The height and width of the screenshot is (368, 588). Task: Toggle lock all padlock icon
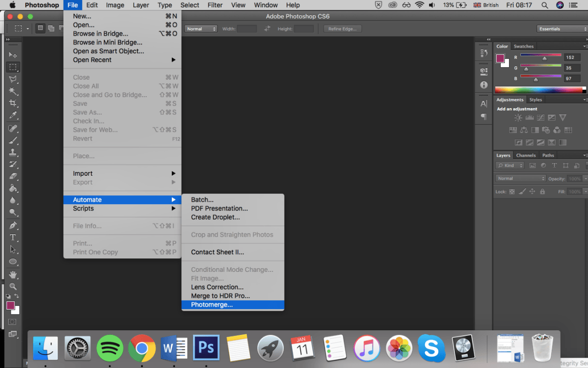click(x=542, y=192)
